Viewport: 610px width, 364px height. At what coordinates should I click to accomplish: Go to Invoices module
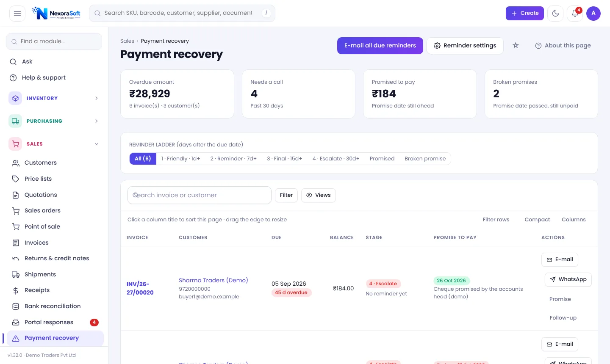tap(54, 243)
